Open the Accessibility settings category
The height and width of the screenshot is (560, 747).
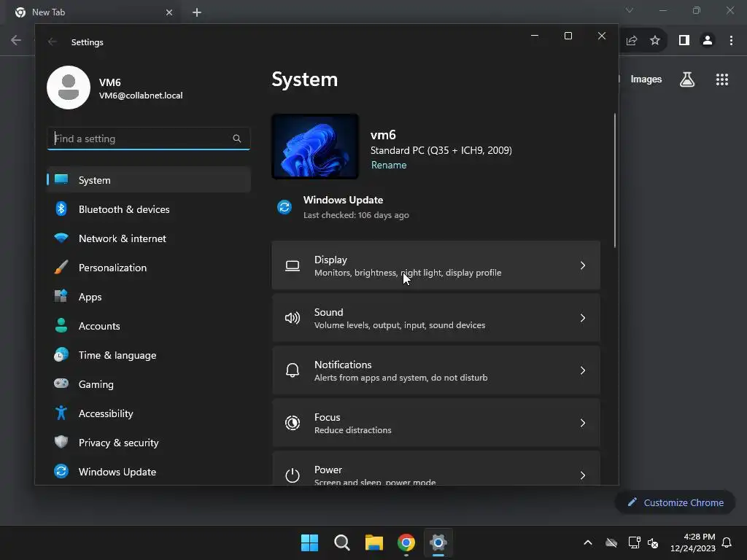click(x=149, y=413)
